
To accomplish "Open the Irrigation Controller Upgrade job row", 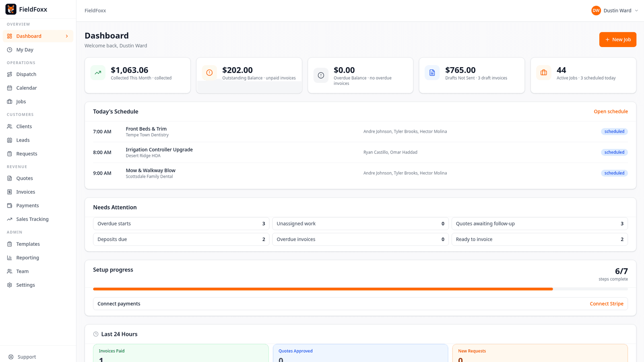I will pos(360,152).
